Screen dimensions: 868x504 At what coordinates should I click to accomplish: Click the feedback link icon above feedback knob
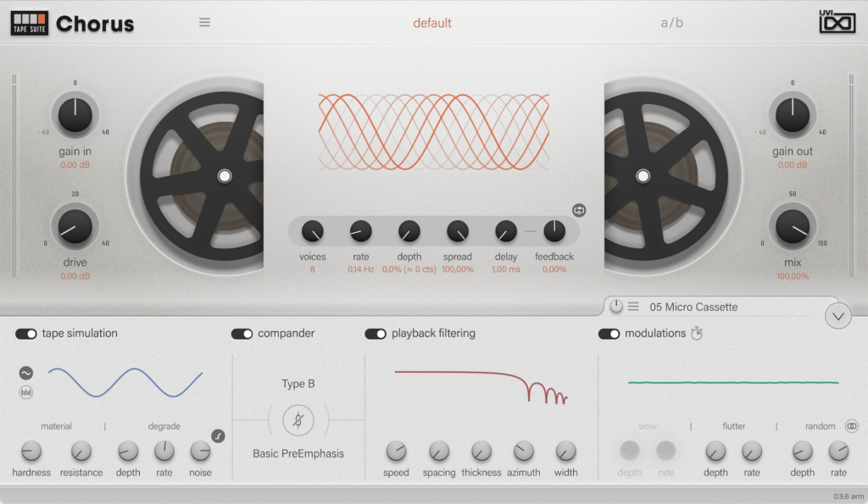pyautogui.click(x=579, y=210)
